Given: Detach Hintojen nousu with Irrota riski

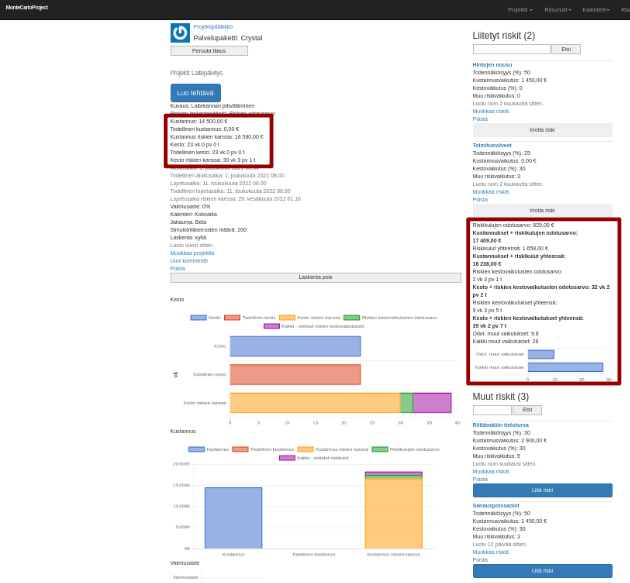Looking at the screenshot, I should click(x=542, y=130).
